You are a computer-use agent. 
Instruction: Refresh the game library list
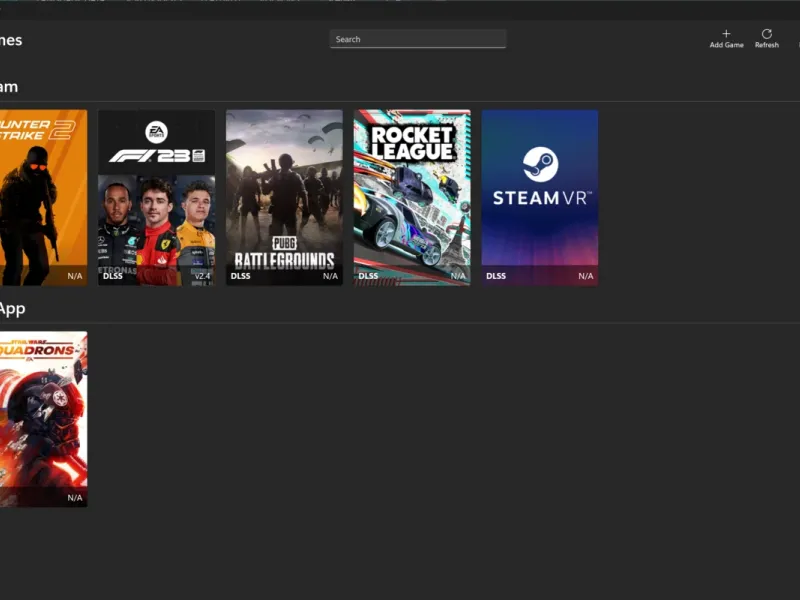click(x=766, y=39)
